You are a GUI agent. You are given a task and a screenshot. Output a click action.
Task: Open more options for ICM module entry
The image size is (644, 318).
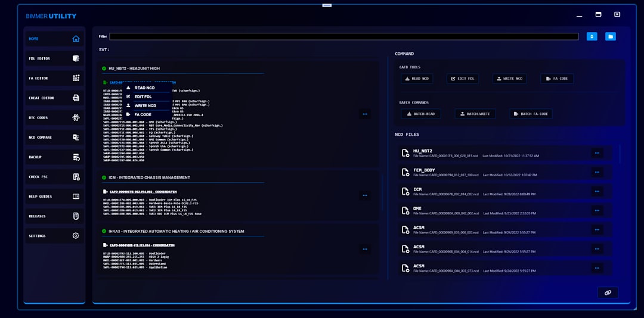pos(365,195)
